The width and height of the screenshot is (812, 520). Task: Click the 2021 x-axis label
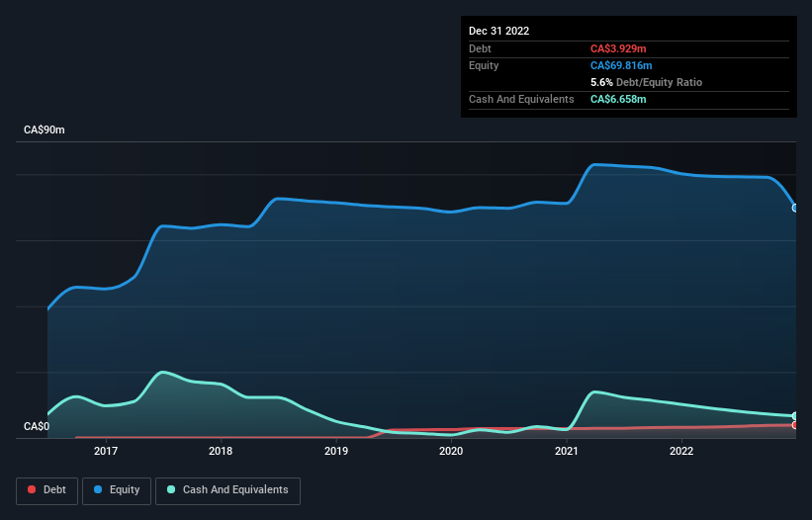pos(567,451)
